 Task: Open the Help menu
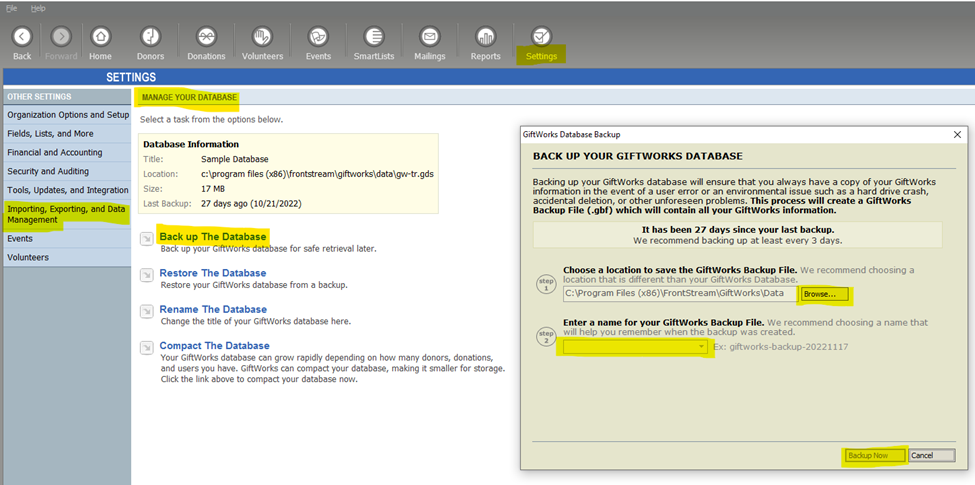pos(38,9)
